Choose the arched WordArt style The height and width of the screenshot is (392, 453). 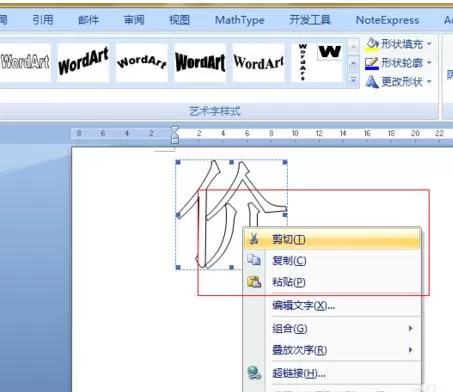point(142,62)
